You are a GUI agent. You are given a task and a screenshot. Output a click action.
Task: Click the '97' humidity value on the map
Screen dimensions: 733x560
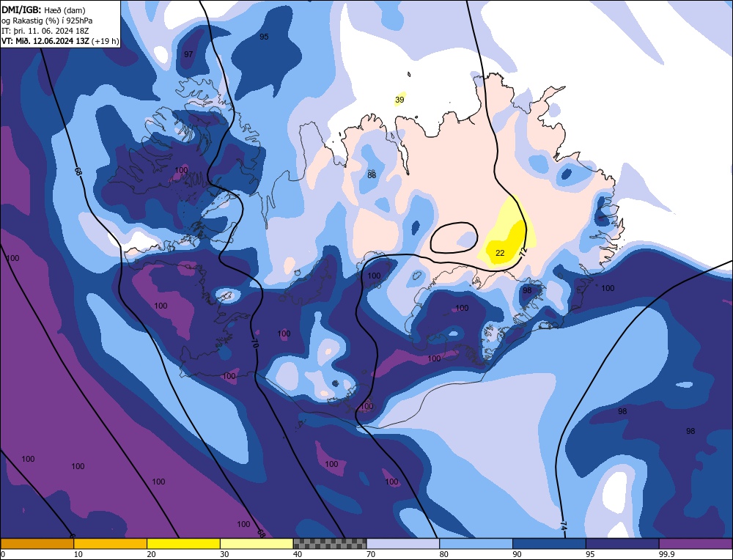click(x=188, y=54)
